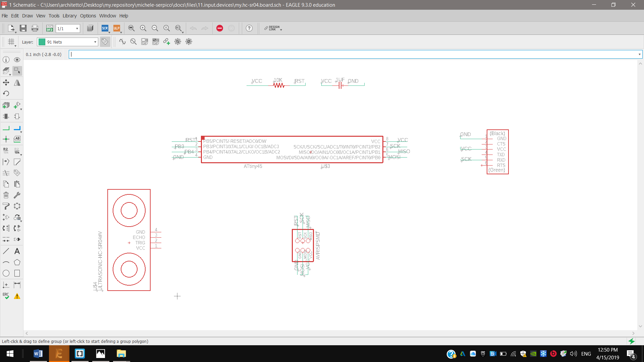Toggle the tag filter button beside layer

click(x=105, y=42)
